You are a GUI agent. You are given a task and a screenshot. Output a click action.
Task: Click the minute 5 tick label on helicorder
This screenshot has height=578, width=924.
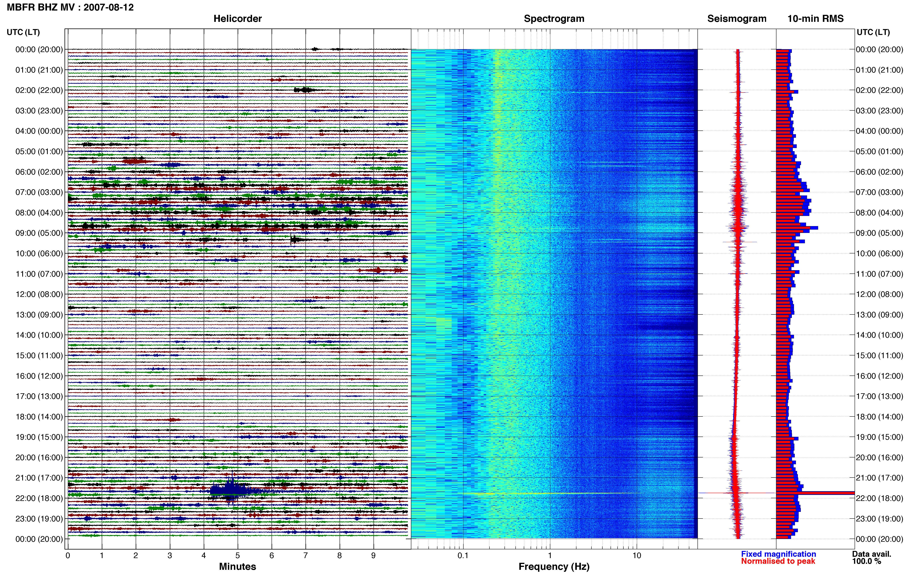[238, 555]
